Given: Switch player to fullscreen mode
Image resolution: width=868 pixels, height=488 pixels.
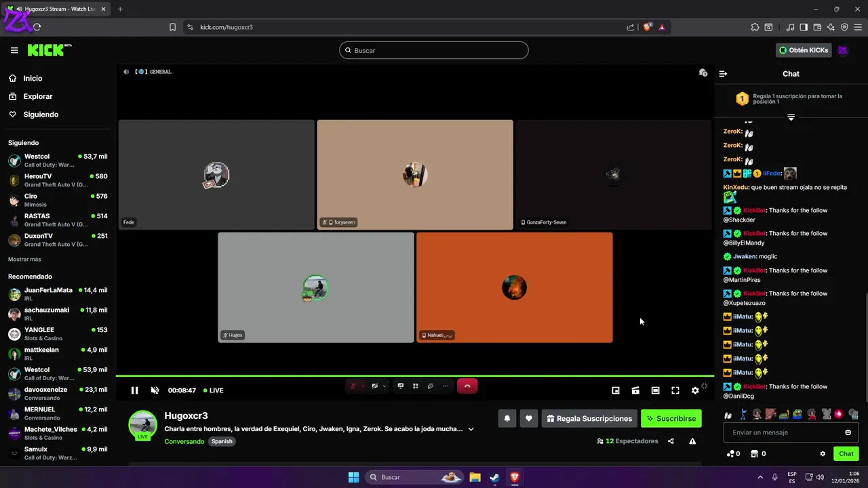Looking at the screenshot, I should (x=675, y=390).
